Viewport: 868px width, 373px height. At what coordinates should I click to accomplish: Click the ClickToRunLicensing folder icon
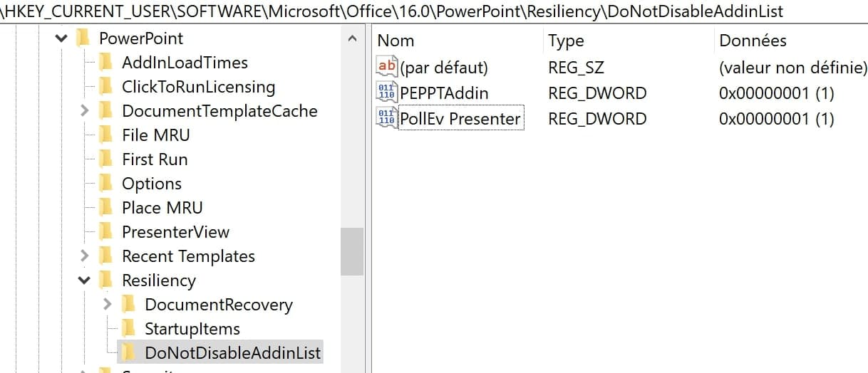(105, 86)
